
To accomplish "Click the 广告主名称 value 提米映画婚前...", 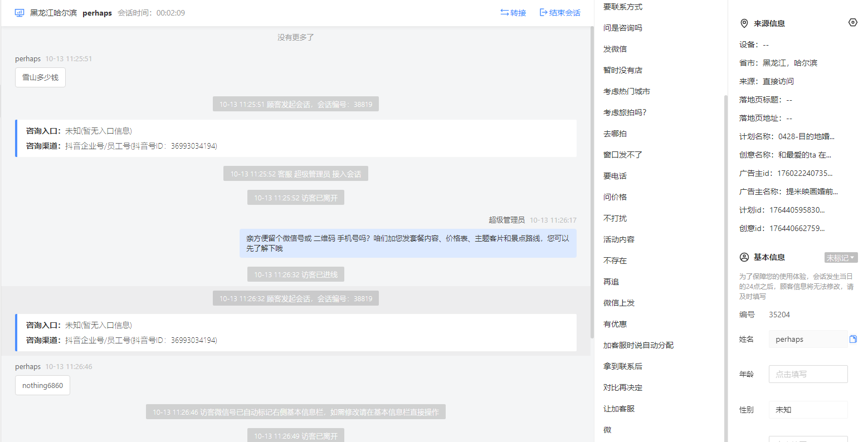I will pyautogui.click(x=812, y=191).
